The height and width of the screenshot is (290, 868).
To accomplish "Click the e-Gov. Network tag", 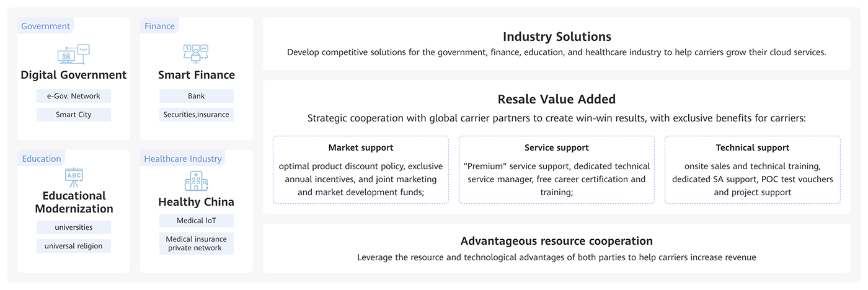I will pos(74,96).
